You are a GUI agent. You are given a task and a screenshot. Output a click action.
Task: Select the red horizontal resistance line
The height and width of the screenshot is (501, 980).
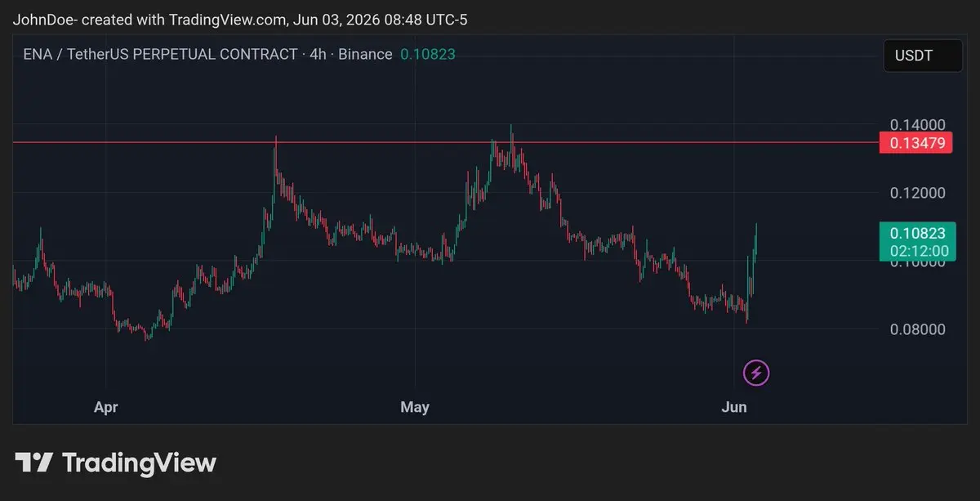[445, 142]
